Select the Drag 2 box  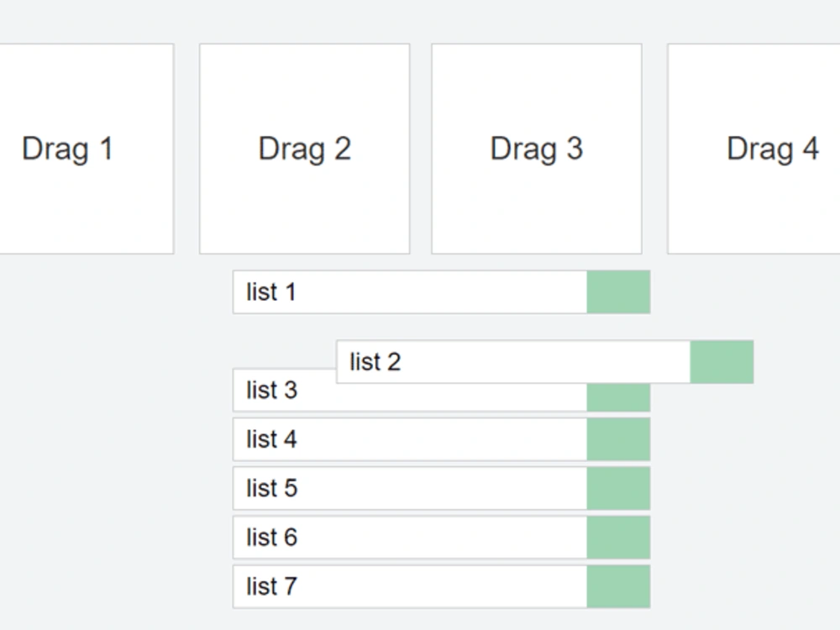tap(304, 149)
